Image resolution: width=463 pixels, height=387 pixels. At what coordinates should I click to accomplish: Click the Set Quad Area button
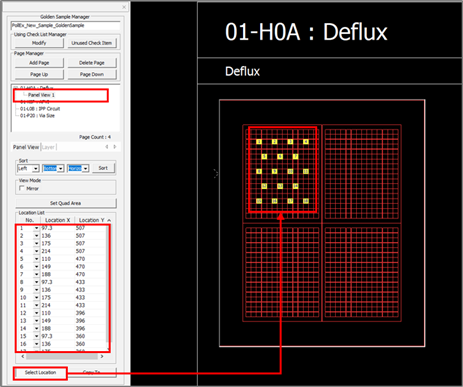[66, 203]
